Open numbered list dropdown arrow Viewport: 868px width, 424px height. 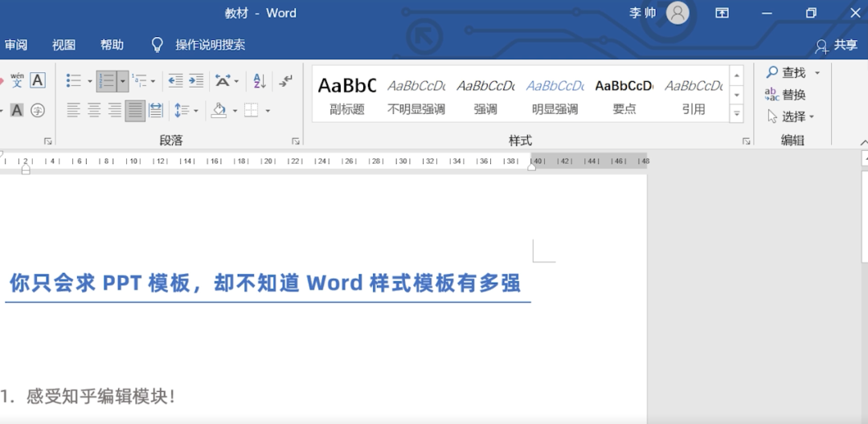[x=123, y=81]
